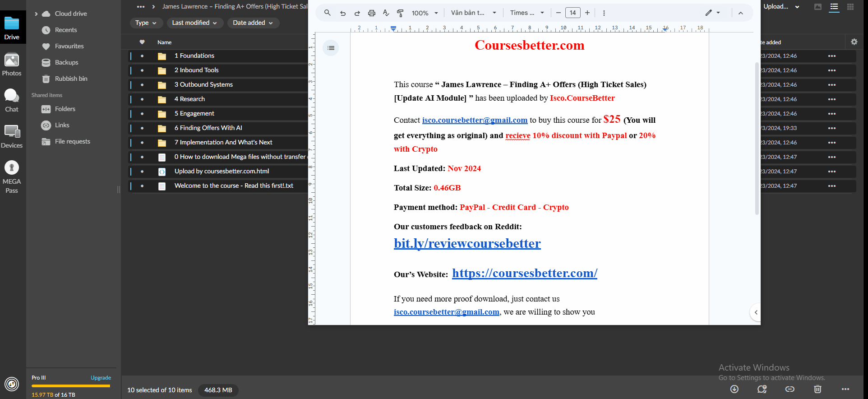The height and width of the screenshot is (399, 868).
Task: Open column settings gear in file list
Action: coord(854,42)
